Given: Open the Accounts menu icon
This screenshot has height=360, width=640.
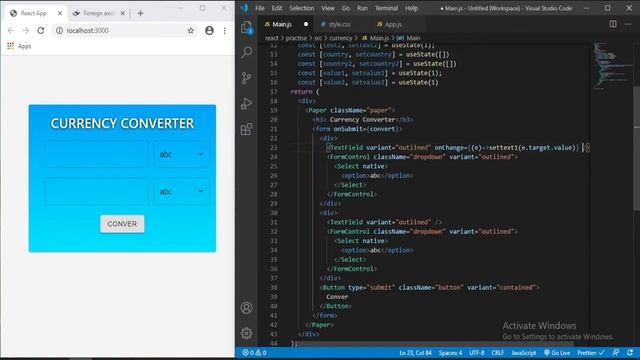Looking at the screenshot, I should pos(247,307).
